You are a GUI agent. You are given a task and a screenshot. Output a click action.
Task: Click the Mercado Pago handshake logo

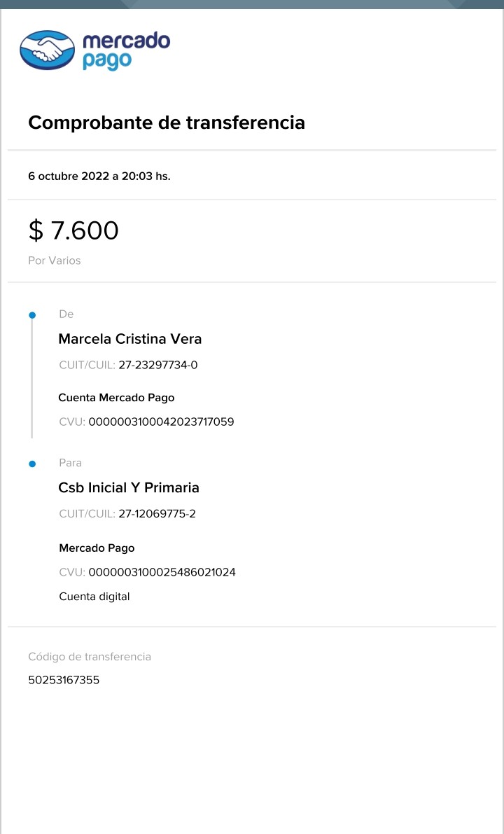point(48,50)
